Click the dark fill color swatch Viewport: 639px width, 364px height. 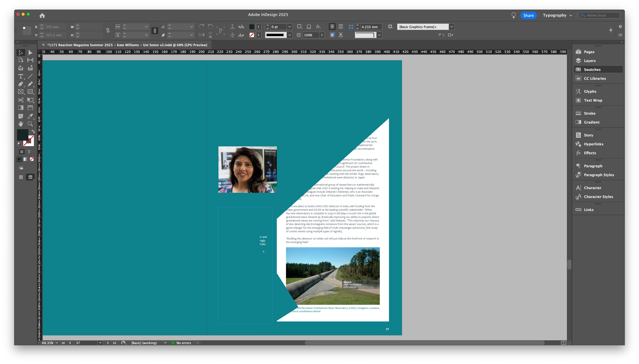[22, 135]
